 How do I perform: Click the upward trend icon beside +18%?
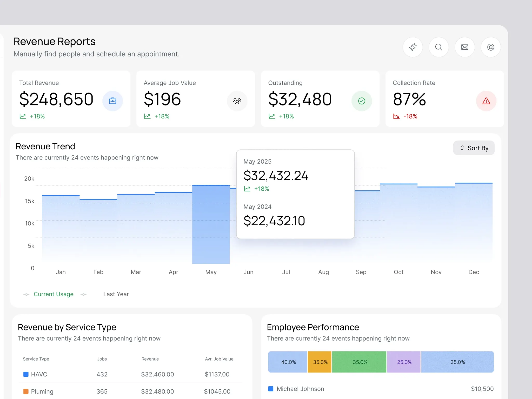pyautogui.click(x=23, y=116)
